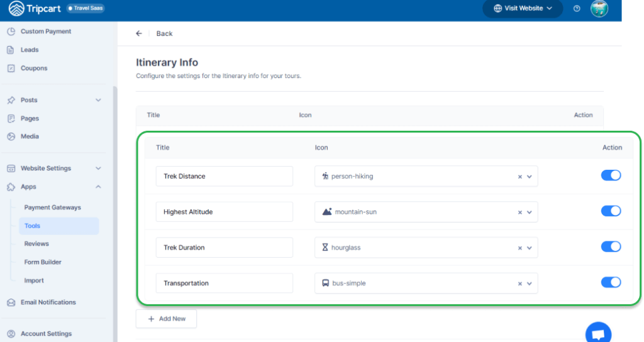
Task: Open the user profile avatar
Action: tap(599, 9)
